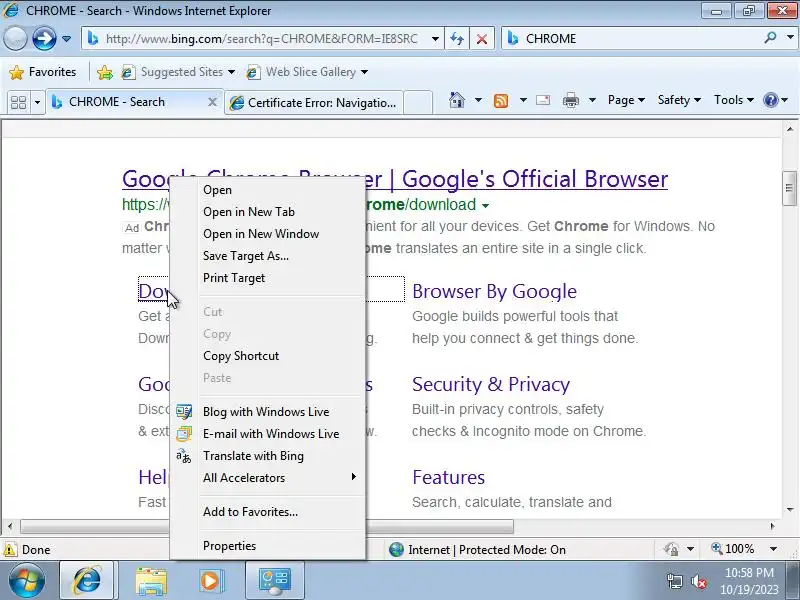This screenshot has height=600, width=800.
Task: Open Windows Media Player taskbar icon
Action: point(211,581)
